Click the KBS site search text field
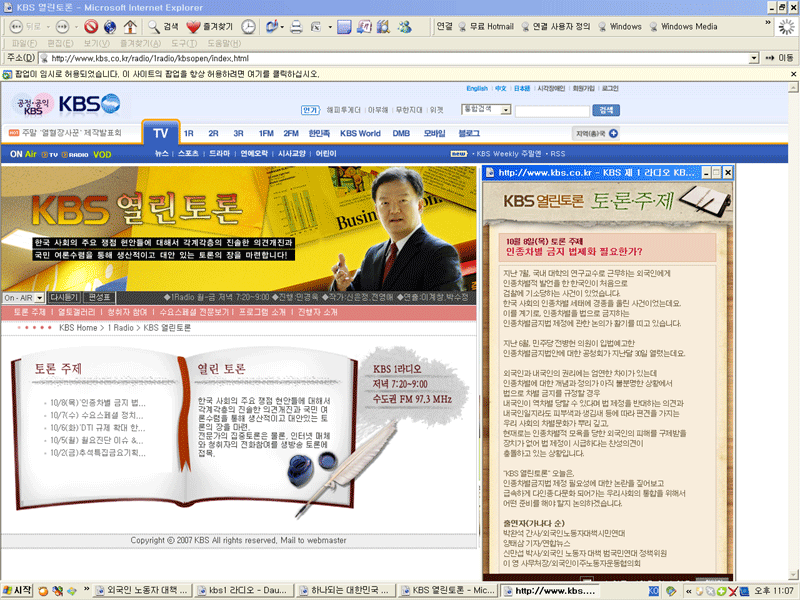Image resolution: width=800 pixels, height=600 pixels. click(x=552, y=111)
